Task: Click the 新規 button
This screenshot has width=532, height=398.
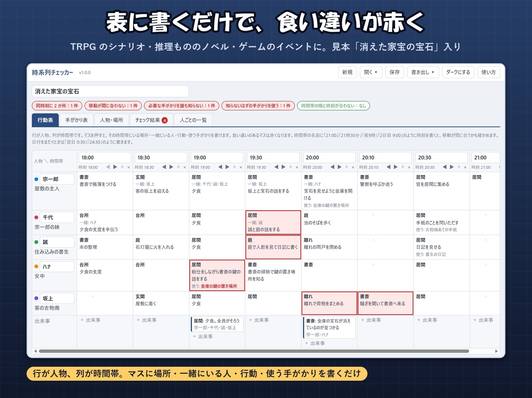Action: (x=347, y=72)
